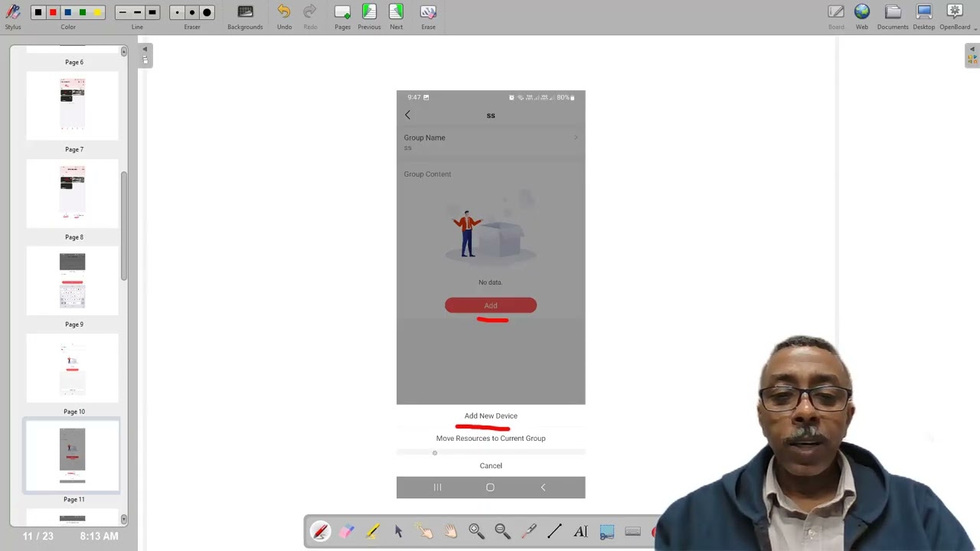Undo the last action
Image resolution: width=980 pixels, height=551 pixels.
tap(284, 16)
